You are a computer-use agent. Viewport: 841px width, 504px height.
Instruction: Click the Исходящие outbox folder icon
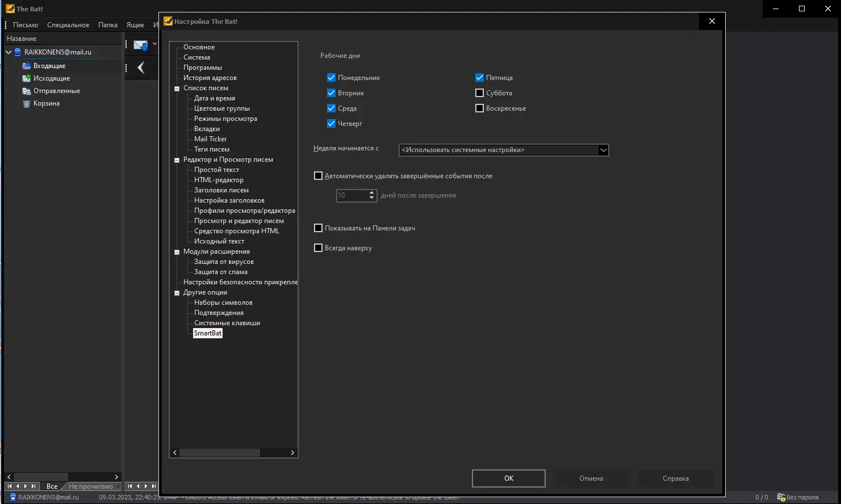27,78
